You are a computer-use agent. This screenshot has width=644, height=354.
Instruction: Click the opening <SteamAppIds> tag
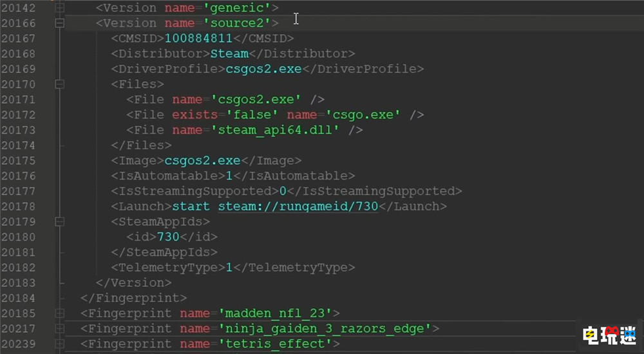(x=160, y=222)
